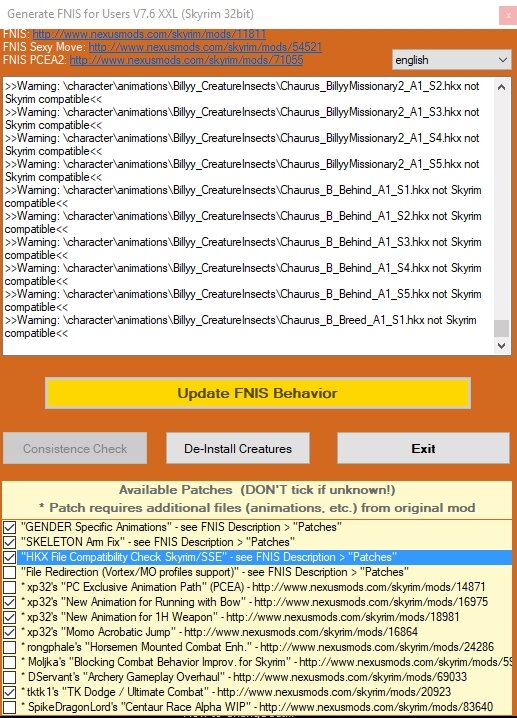
Task: Click the log scrollbar thumb
Action: click(x=501, y=328)
